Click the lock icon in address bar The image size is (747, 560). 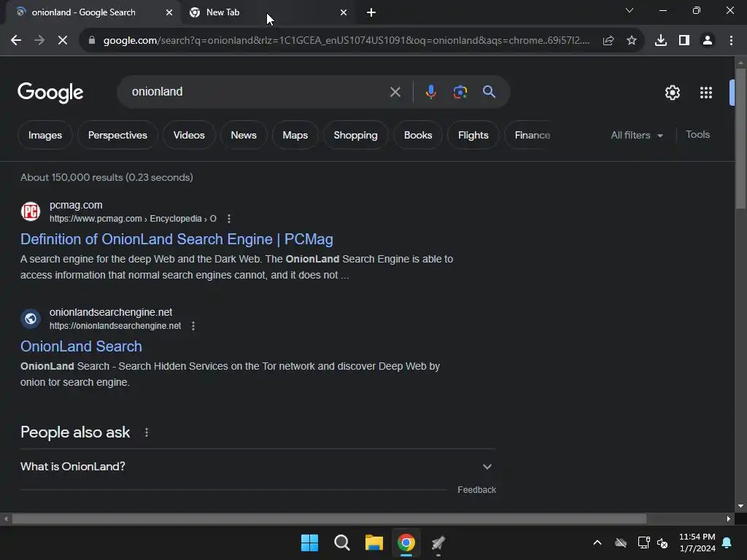[x=92, y=41]
